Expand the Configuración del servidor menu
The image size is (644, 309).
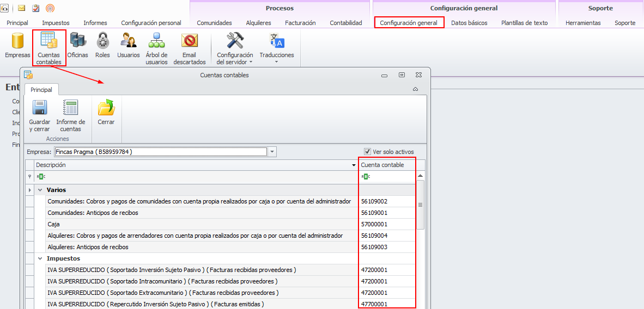235,48
